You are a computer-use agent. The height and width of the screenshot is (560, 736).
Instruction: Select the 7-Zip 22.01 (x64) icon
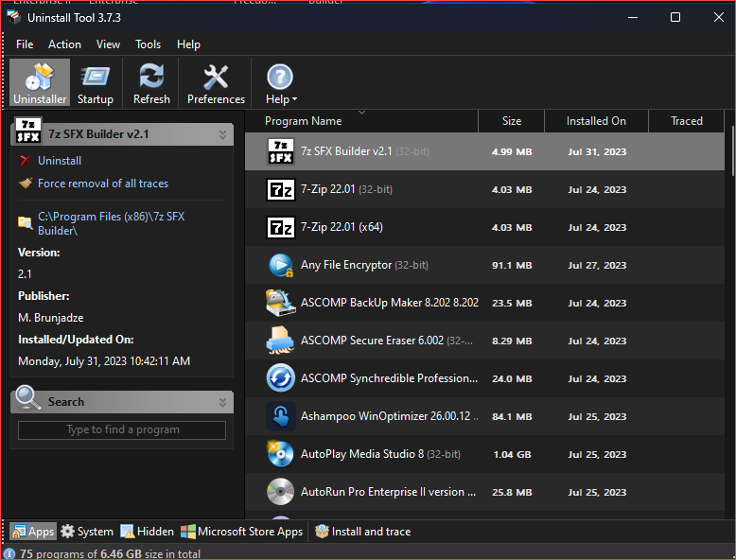(281, 227)
